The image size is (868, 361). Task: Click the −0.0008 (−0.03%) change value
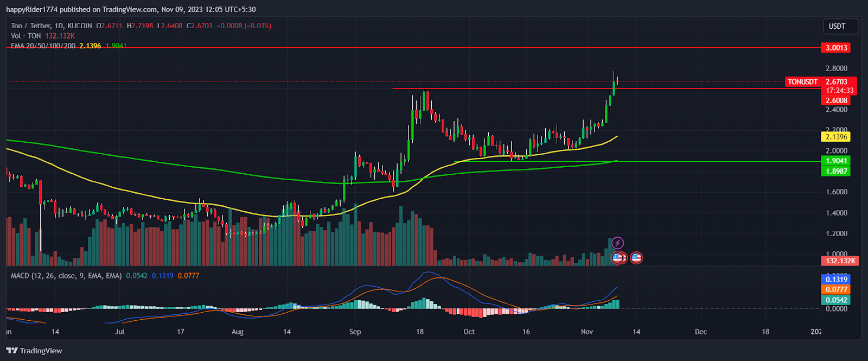(x=244, y=26)
